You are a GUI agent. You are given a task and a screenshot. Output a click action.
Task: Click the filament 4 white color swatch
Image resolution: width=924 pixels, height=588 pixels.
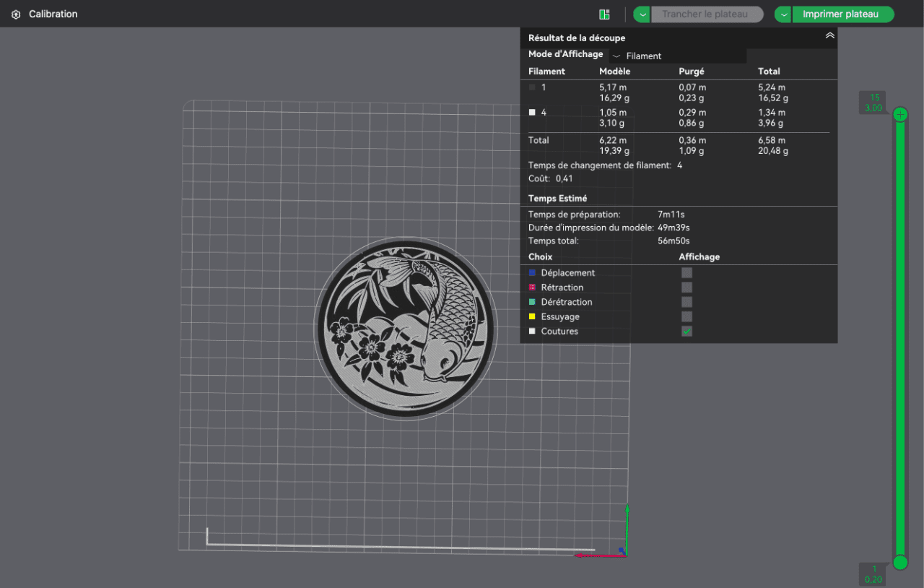click(532, 113)
